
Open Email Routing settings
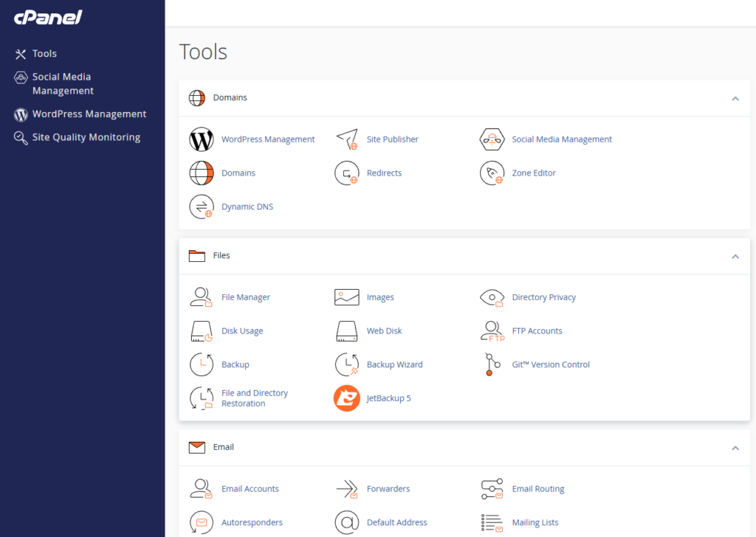537,488
